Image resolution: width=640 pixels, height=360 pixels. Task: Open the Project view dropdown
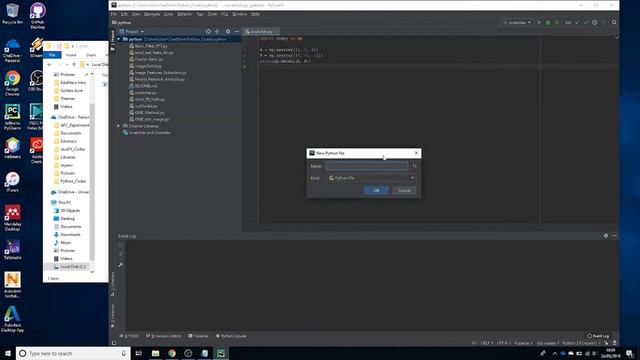click(132, 31)
